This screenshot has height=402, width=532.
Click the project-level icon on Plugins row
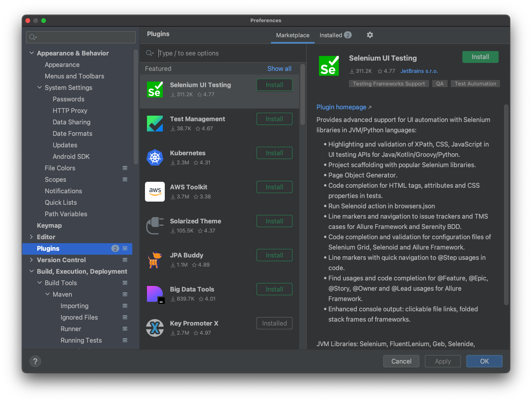coord(125,248)
